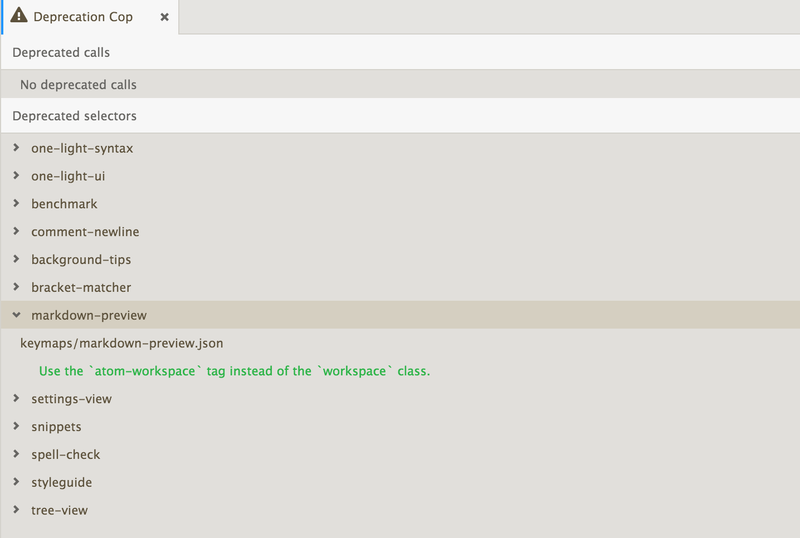800x538 pixels.
Task: Select the snippets package name
Action: (x=56, y=427)
